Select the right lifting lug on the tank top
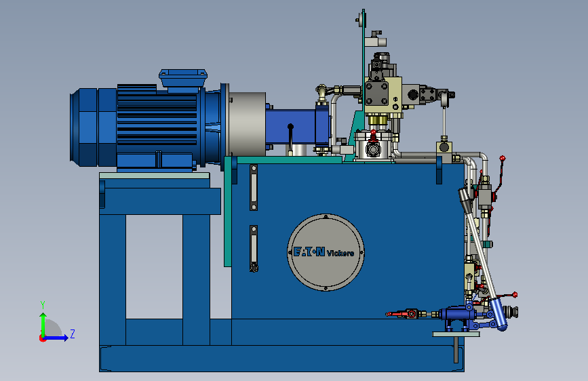This screenshot has height=381, width=588. pyautogui.click(x=439, y=171)
